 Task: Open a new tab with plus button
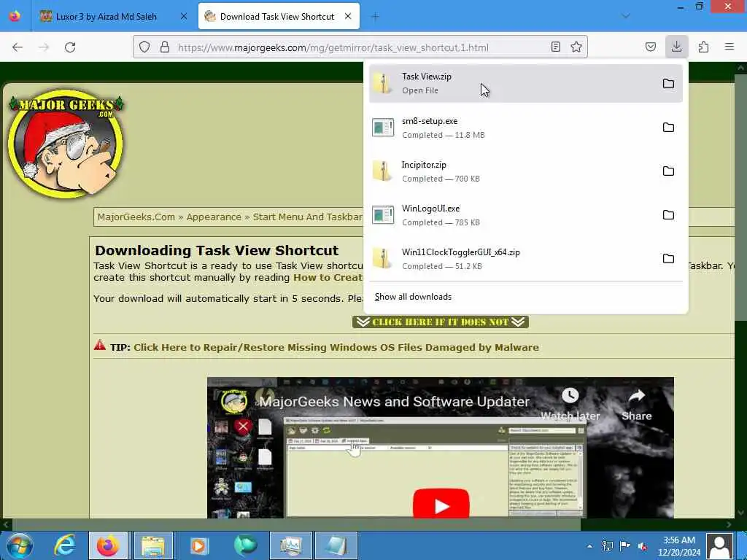(375, 17)
